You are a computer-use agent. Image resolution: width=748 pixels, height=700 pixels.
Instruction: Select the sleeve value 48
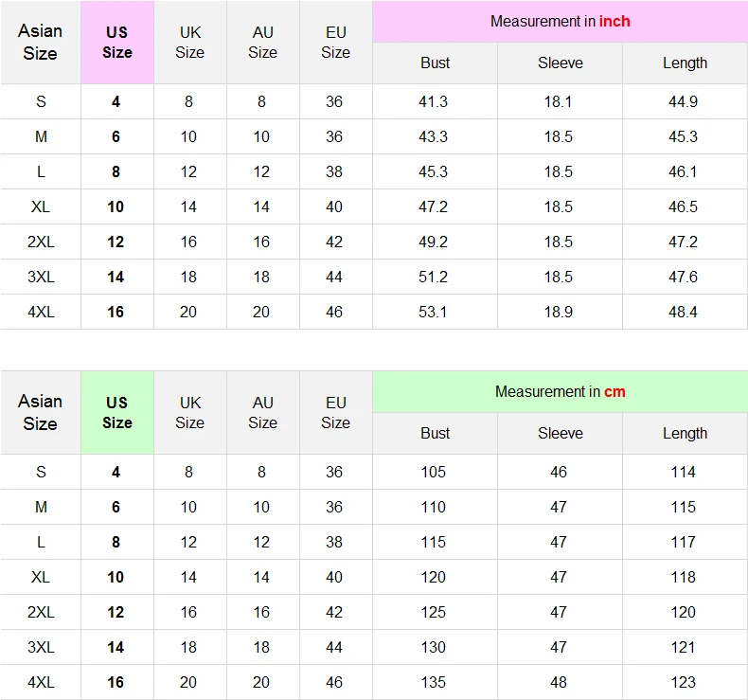558,682
